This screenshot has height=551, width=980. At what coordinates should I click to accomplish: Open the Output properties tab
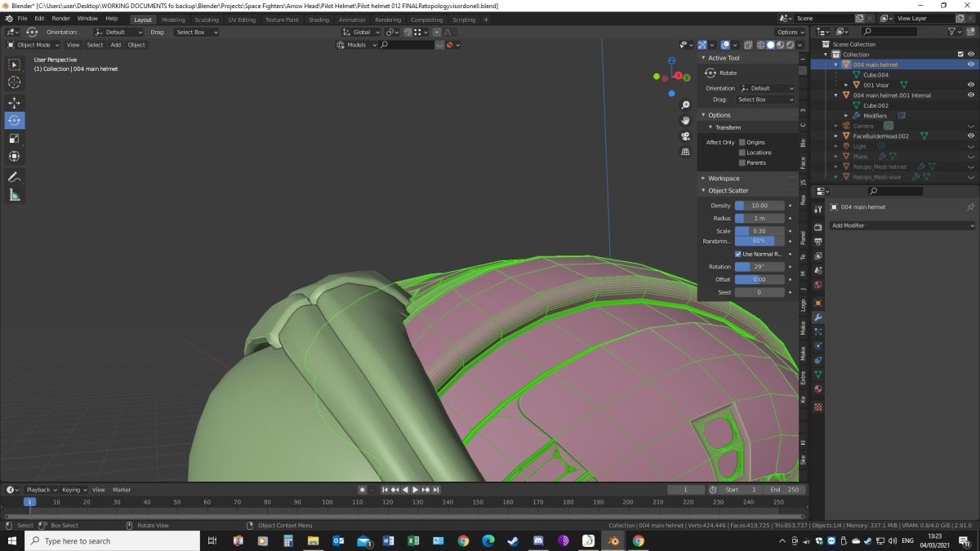817,242
